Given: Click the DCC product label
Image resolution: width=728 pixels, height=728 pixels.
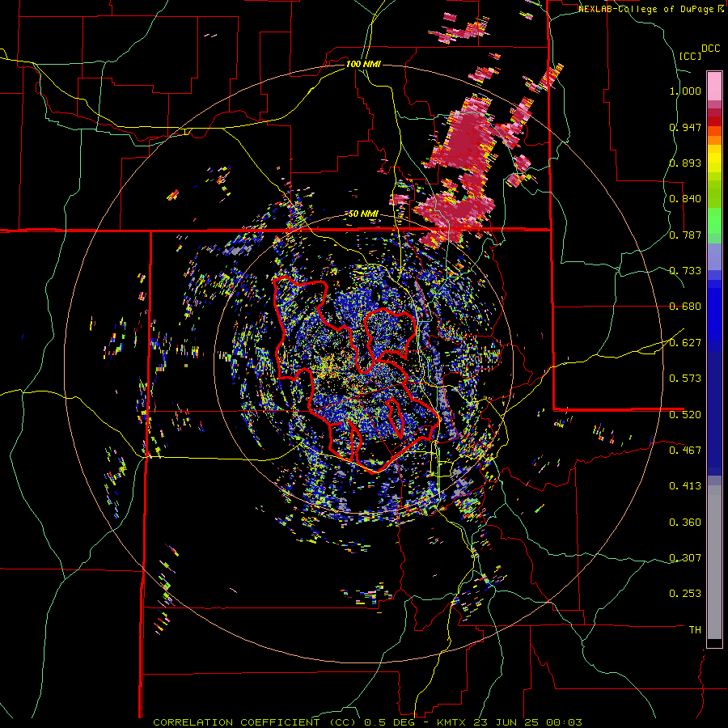Looking at the screenshot, I should 710,49.
